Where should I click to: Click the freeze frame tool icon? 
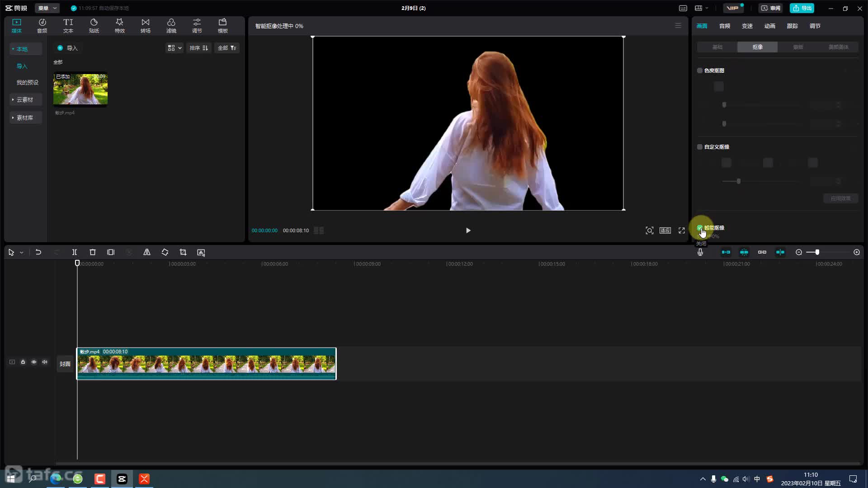111,252
